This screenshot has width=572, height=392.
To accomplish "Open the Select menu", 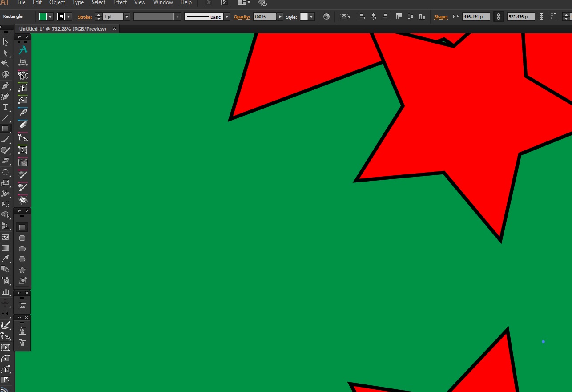I will click(98, 3).
